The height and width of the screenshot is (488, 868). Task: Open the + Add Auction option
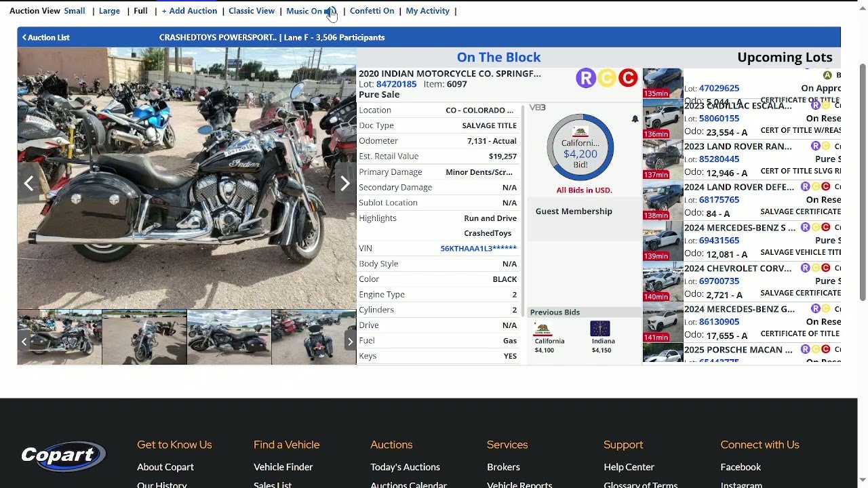[189, 11]
